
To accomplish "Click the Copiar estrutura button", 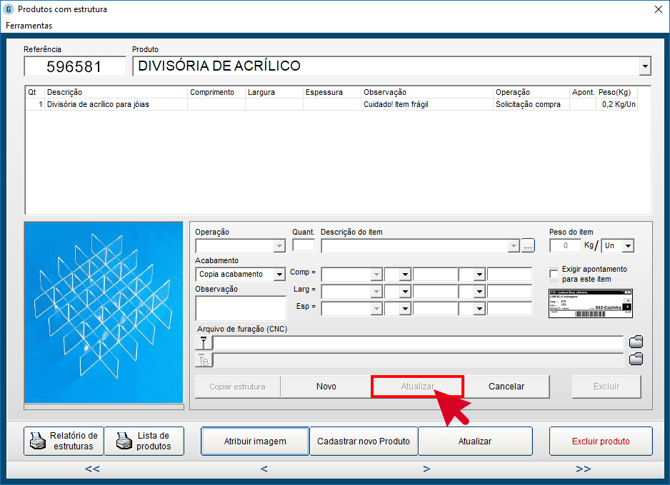I will tap(238, 387).
